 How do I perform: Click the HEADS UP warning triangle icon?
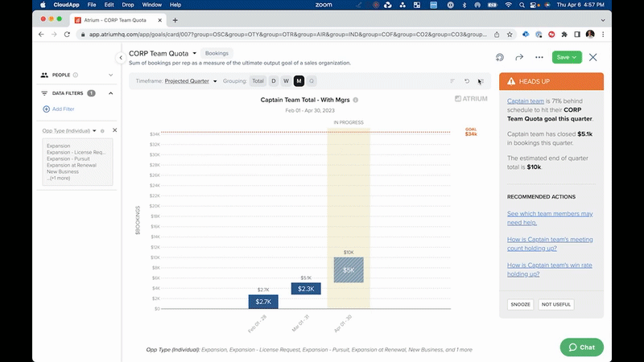pyautogui.click(x=511, y=81)
